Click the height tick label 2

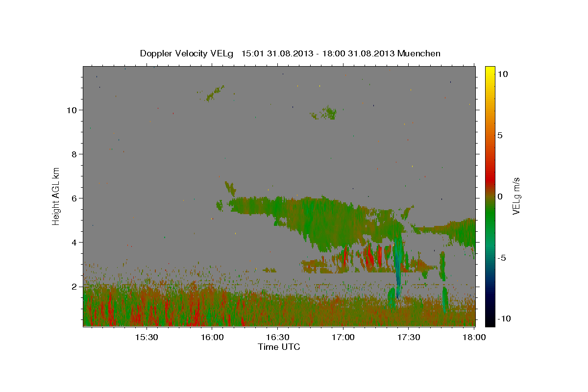74,287
